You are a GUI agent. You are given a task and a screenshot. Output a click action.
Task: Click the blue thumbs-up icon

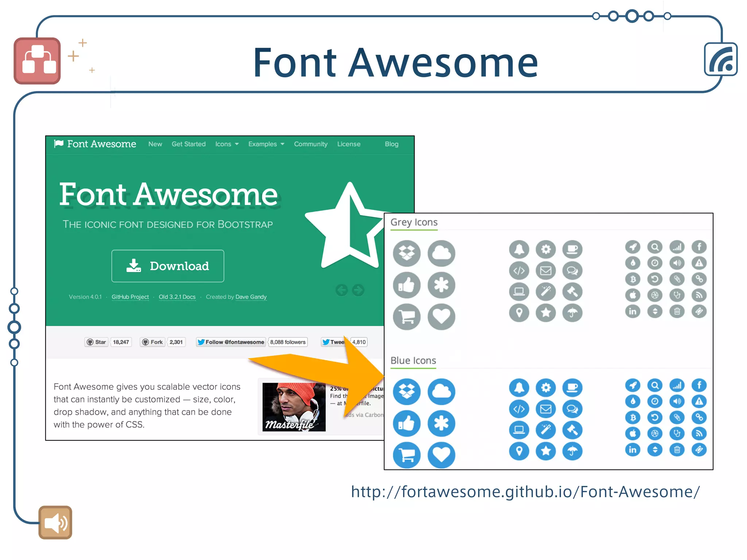[407, 423]
